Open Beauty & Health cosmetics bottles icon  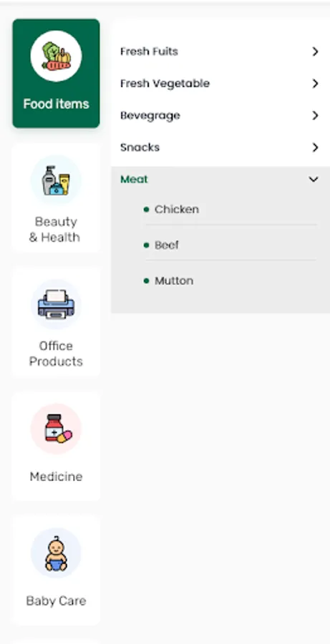point(56,180)
